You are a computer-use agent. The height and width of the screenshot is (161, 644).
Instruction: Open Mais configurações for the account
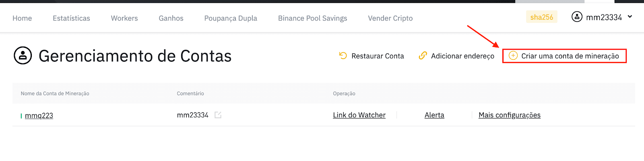click(x=510, y=115)
